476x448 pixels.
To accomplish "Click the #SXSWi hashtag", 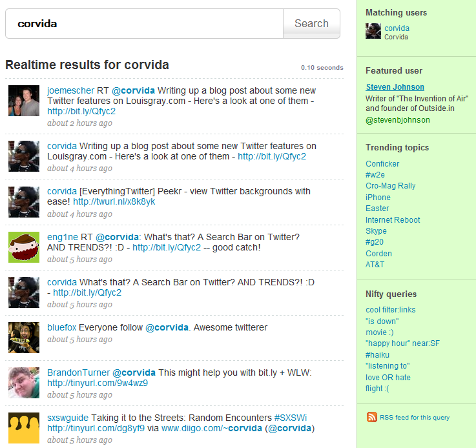I will (x=291, y=418).
